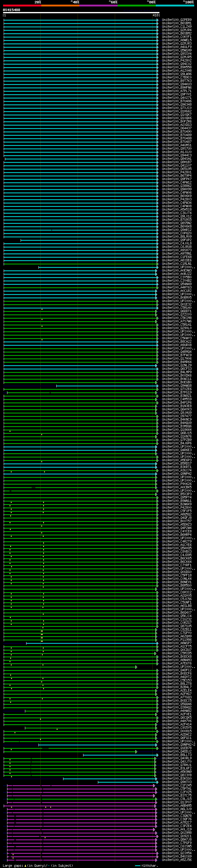Open the UniRef100_Q18664 hit label
Viewport: 197px width, 868px height.
(x=176, y=430)
